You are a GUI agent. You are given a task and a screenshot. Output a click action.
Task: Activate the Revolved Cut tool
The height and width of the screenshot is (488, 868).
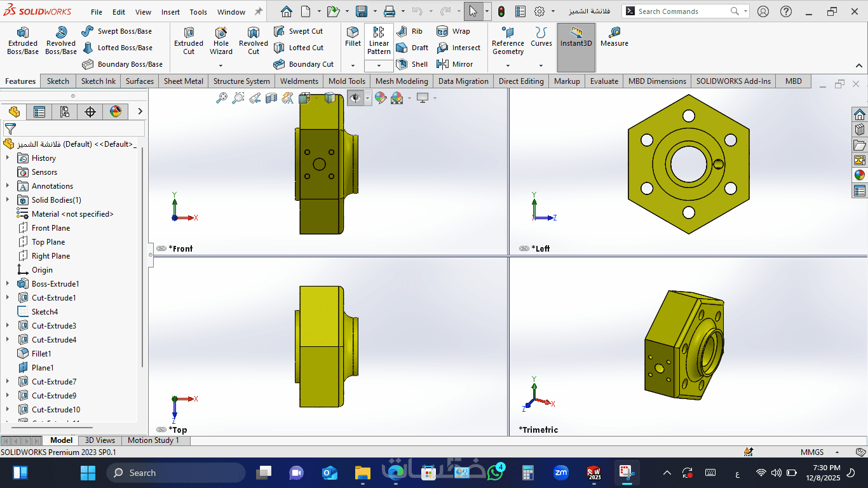254,41
